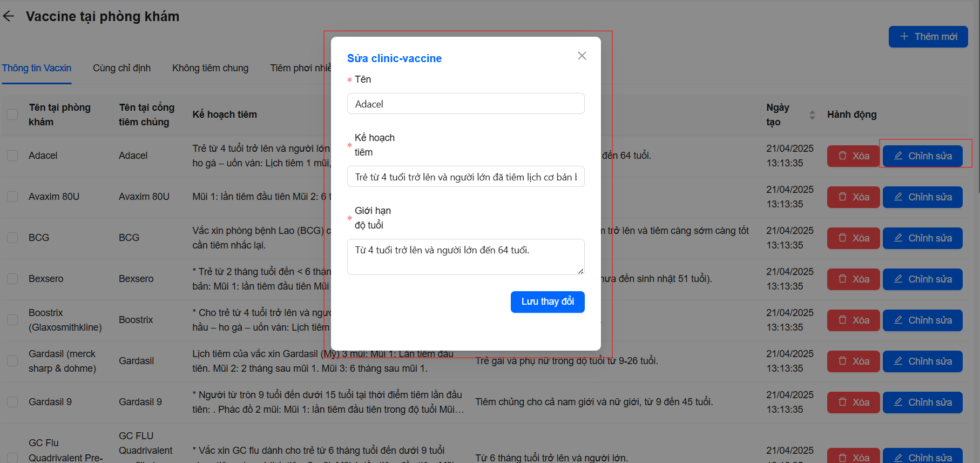Switch to Không tiêm chung tab
Image resolution: width=980 pixels, height=463 pixels.
point(210,68)
